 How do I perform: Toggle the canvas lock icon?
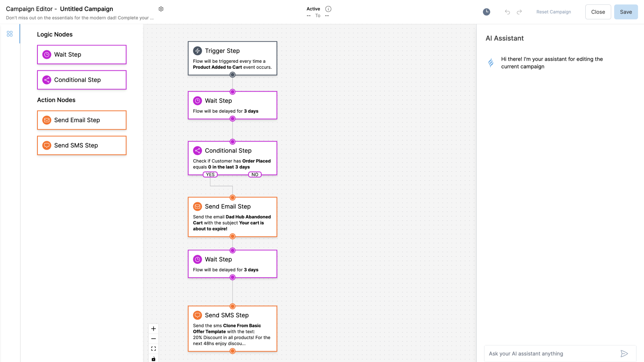point(153,359)
